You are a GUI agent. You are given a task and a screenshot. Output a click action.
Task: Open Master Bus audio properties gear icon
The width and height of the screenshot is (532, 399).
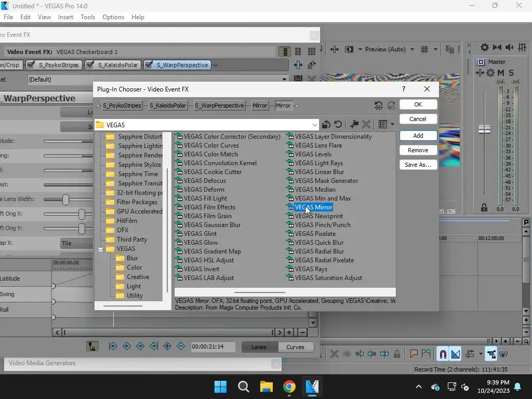click(485, 47)
